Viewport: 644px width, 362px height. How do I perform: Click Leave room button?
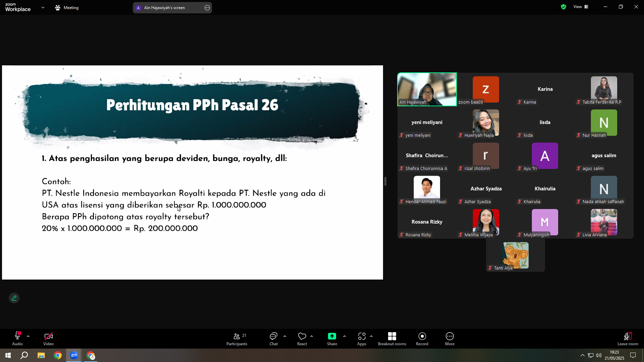coord(628,339)
